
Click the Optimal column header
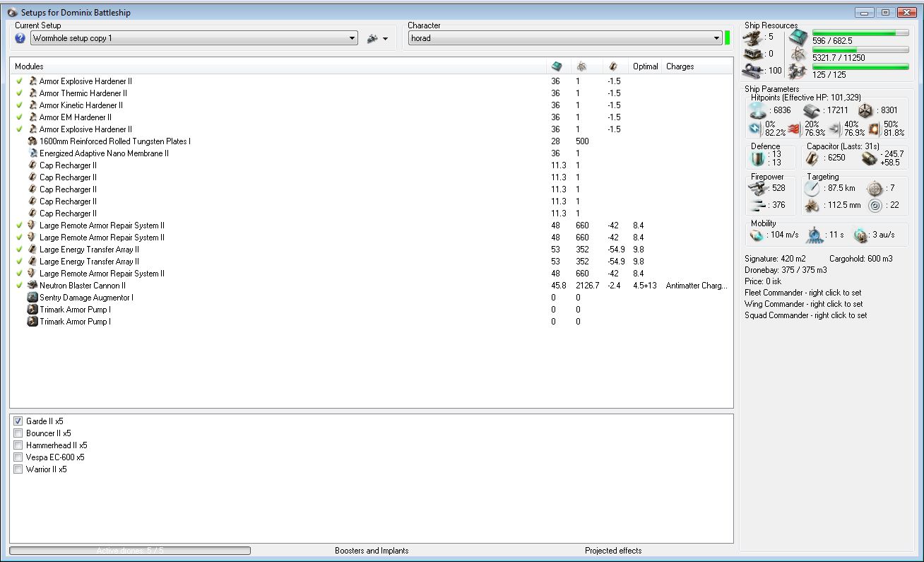coord(646,66)
